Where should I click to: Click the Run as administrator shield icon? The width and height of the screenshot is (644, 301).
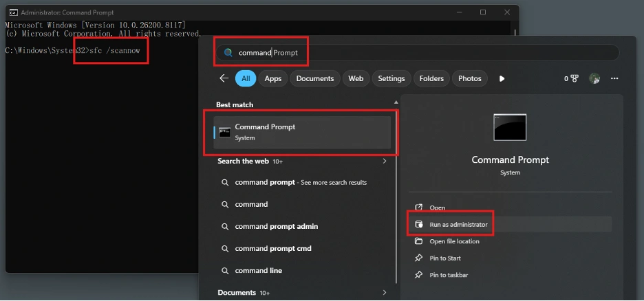tap(418, 224)
